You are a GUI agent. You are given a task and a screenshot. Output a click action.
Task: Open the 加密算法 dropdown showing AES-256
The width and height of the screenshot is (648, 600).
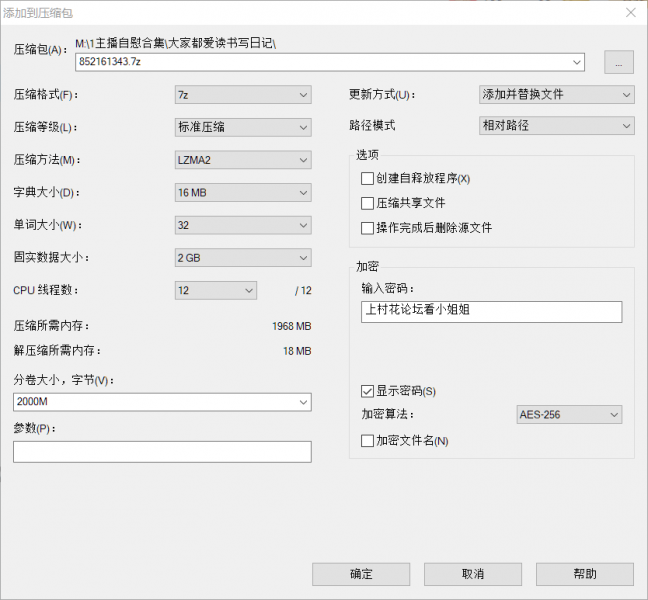[x=569, y=414]
